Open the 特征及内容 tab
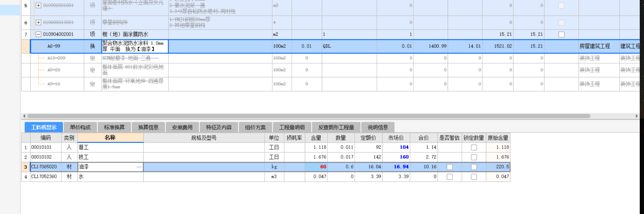Image resolution: width=644 pixels, height=214 pixels. (219, 127)
